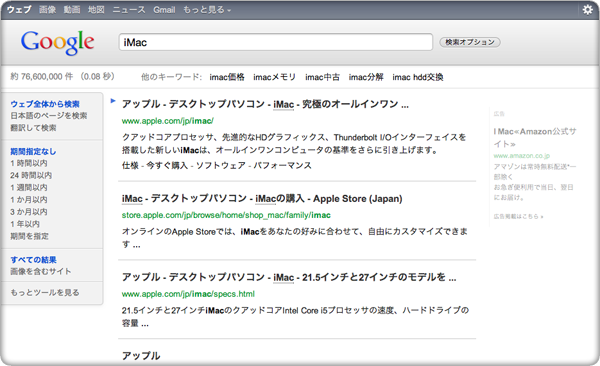Open www.amazon.co.jp ad URL

(x=522, y=156)
